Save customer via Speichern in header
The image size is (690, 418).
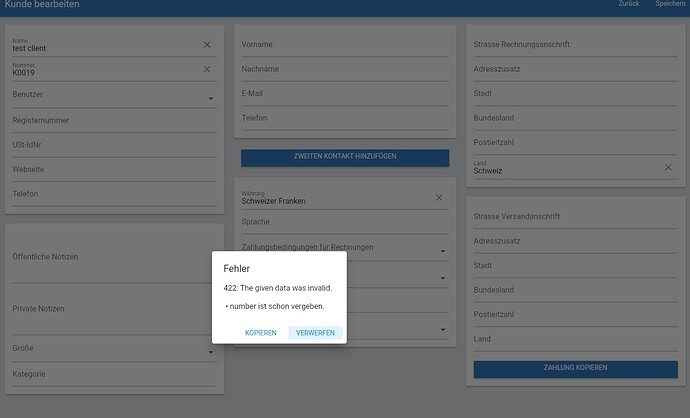670,4
